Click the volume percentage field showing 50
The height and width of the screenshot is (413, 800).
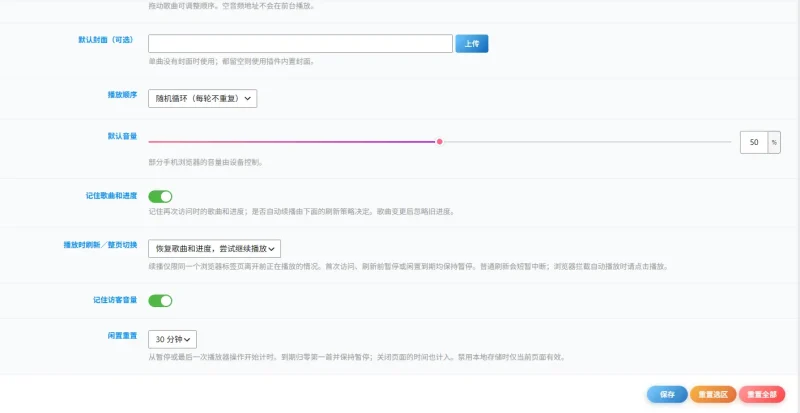754,142
